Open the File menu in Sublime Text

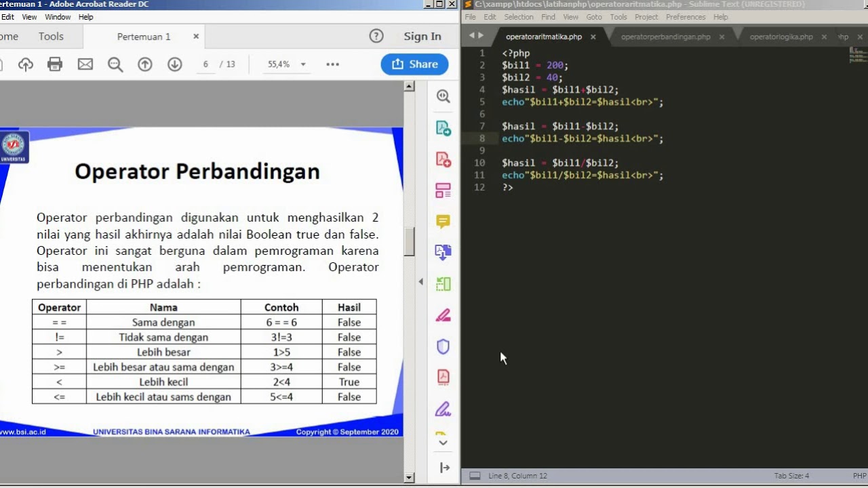[x=470, y=17]
